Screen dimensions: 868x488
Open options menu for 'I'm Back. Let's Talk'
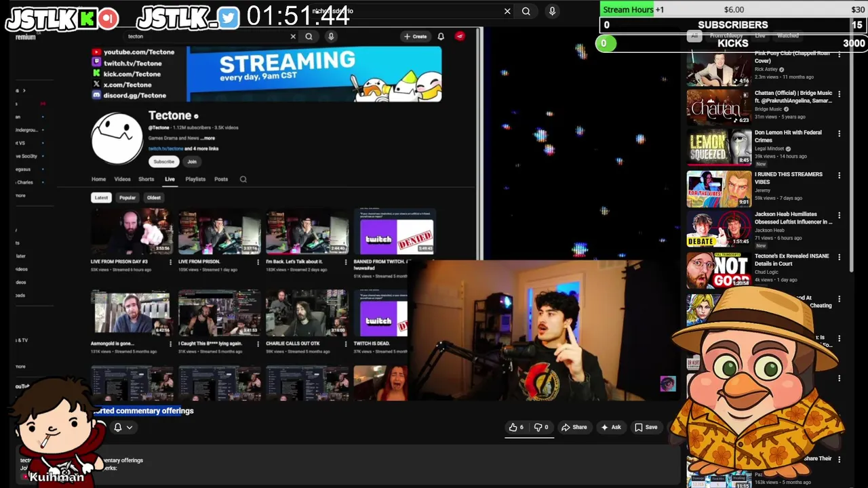(346, 262)
